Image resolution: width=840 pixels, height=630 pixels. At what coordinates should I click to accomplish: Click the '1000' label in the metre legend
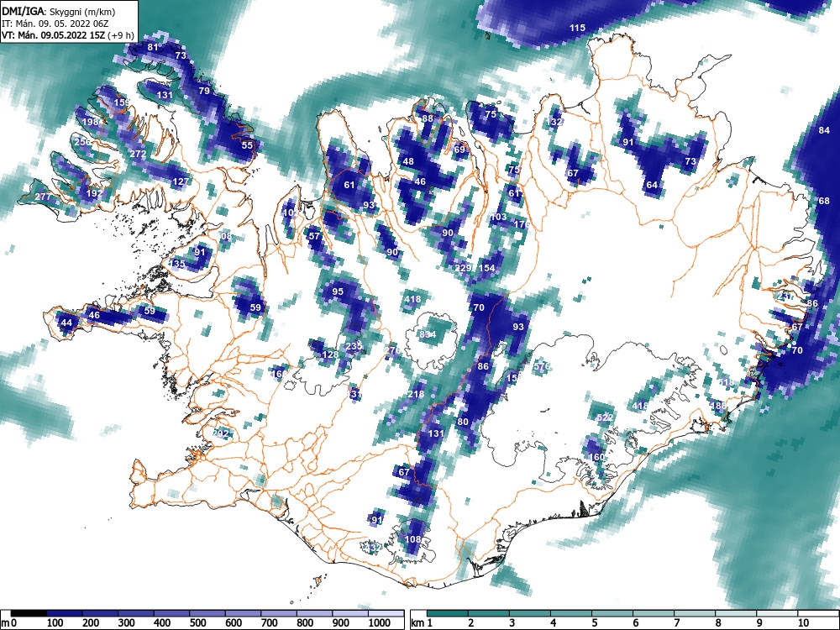[x=380, y=622]
